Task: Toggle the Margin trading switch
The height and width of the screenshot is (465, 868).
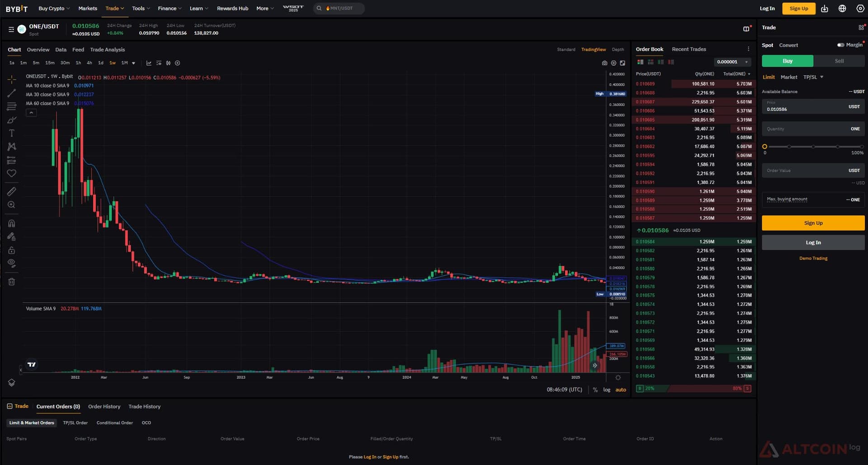Action: tap(840, 45)
